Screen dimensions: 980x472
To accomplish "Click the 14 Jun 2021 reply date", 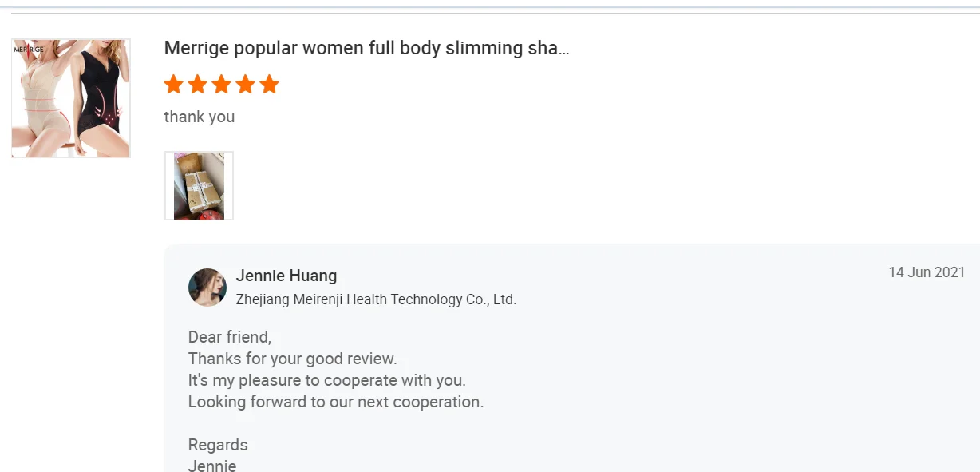I will (x=927, y=272).
